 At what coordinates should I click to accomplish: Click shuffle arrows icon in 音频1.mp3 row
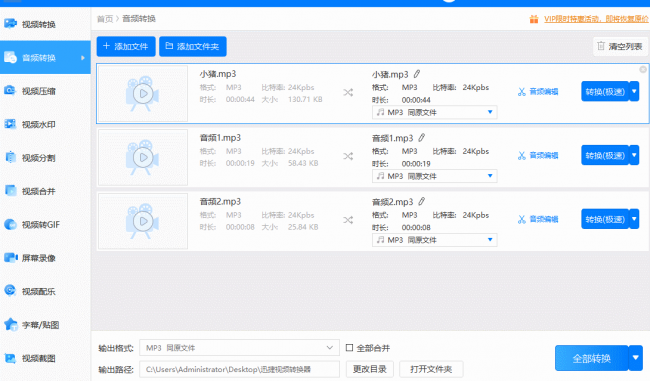[x=348, y=156]
